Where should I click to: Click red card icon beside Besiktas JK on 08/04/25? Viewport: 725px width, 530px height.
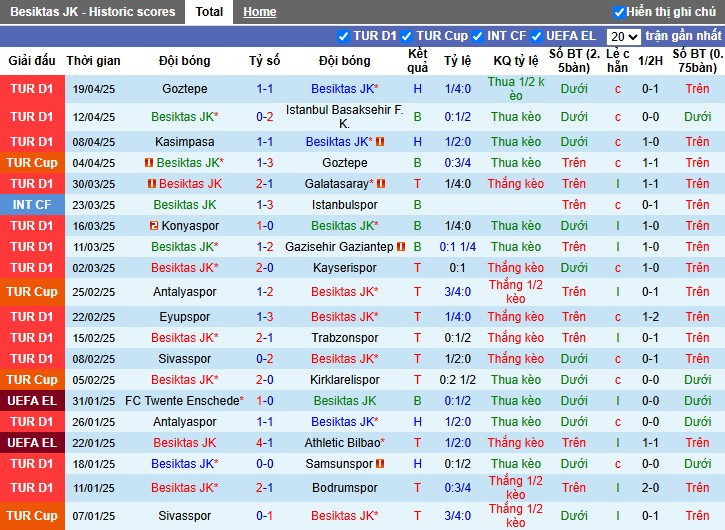tap(380, 142)
